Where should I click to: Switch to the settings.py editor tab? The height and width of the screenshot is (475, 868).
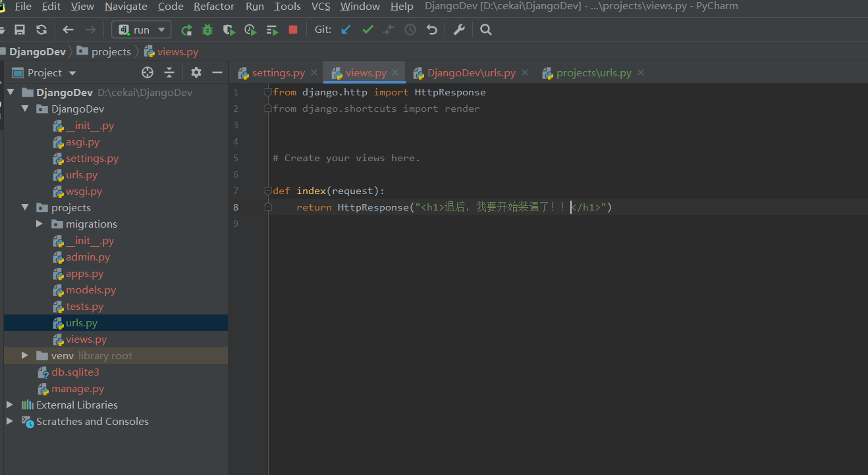pyautogui.click(x=277, y=73)
